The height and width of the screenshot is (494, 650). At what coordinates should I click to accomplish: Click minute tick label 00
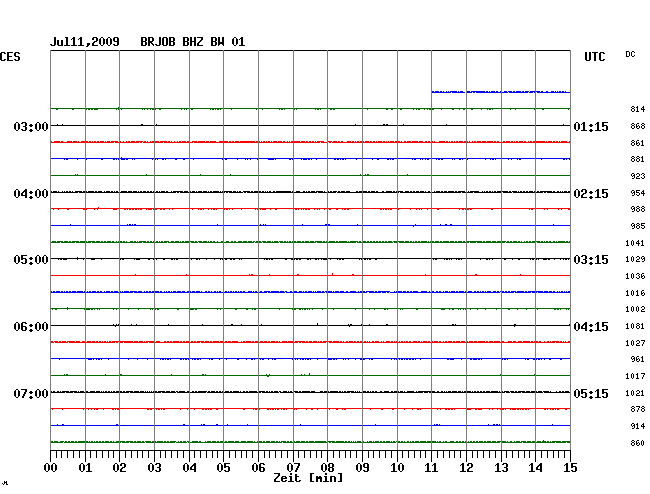[x=50, y=468]
